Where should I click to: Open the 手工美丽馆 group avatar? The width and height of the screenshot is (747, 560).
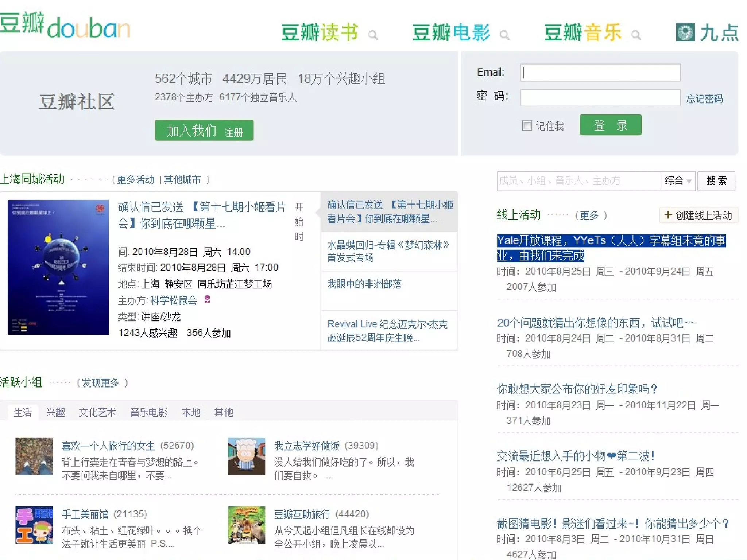[34, 525]
